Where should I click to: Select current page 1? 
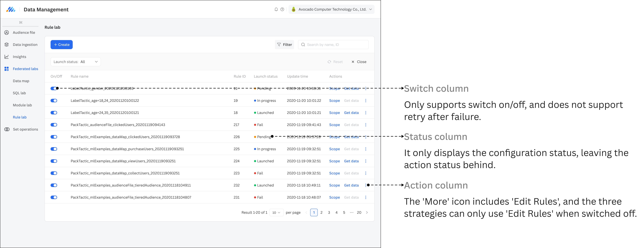(314, 212)
